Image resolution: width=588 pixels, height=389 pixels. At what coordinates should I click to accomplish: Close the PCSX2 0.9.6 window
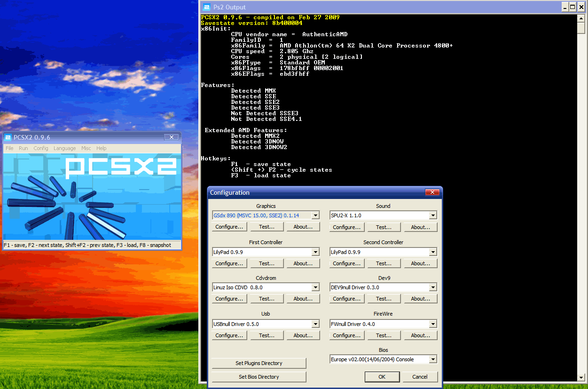(x=172, y=137)
